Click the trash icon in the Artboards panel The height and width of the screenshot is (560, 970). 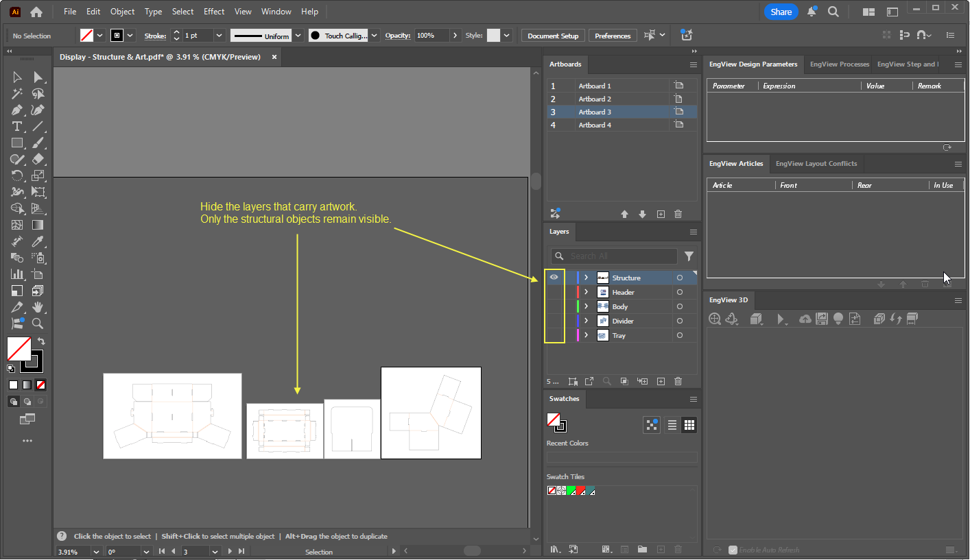coord(678,214)
